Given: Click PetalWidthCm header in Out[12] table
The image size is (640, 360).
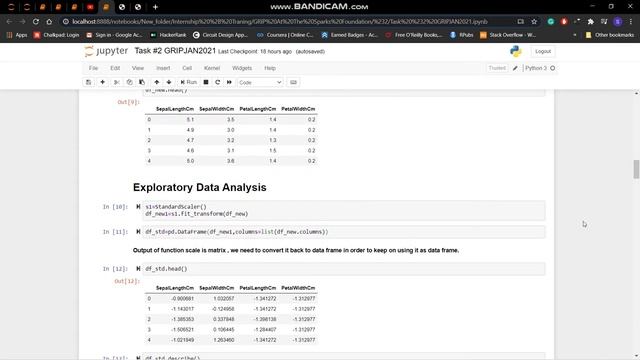Looking at the screenshot, I should (x=298, y=288).
